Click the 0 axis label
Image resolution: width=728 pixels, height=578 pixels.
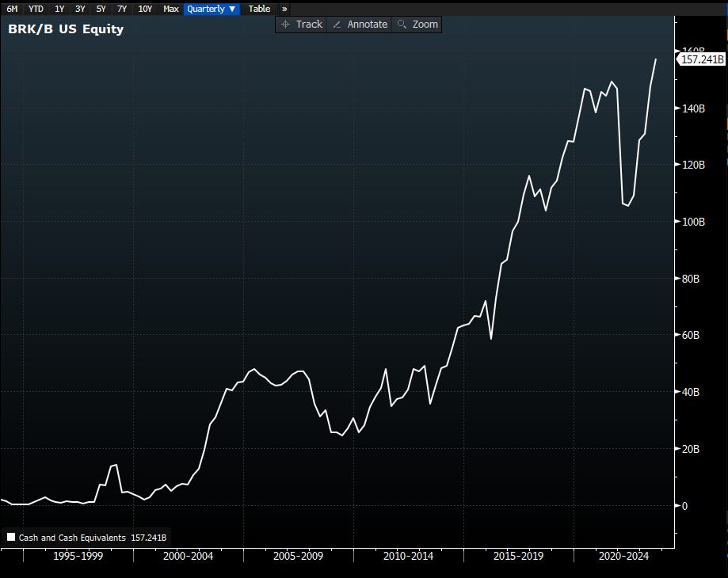[684, 506]
